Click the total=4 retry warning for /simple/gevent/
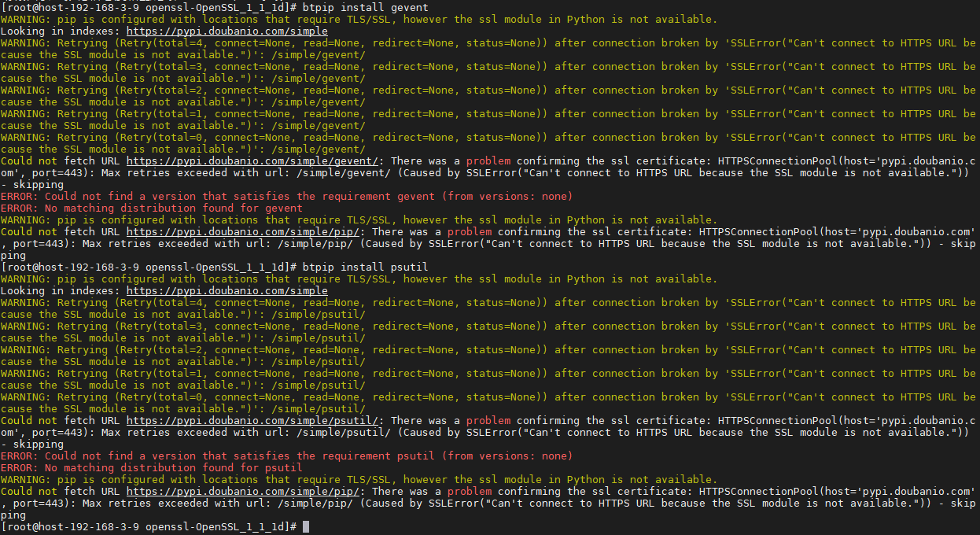Viewport: 980px width, 535px height. click(x=488, y=49)
